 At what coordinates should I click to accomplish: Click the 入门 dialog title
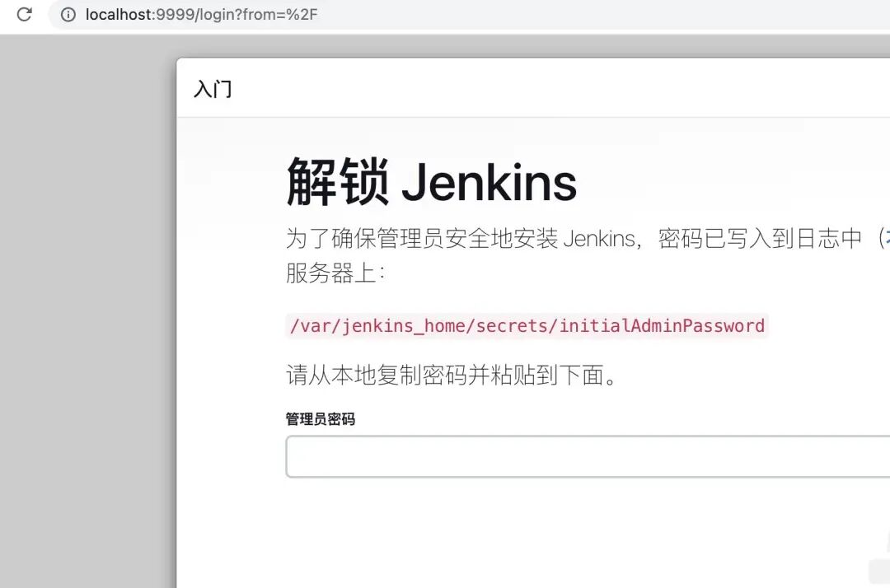213,89
